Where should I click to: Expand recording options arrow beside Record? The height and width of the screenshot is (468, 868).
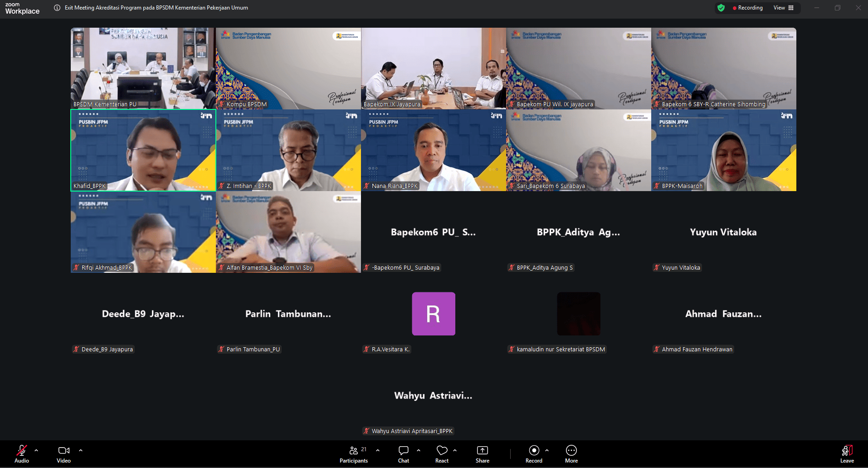(x=547, y=450)
